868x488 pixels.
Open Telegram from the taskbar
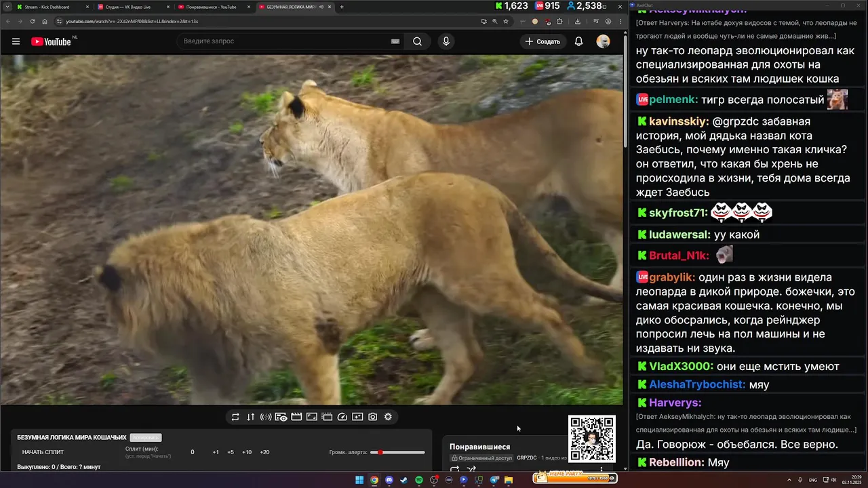pyautogui.click(x=494, y=480)
